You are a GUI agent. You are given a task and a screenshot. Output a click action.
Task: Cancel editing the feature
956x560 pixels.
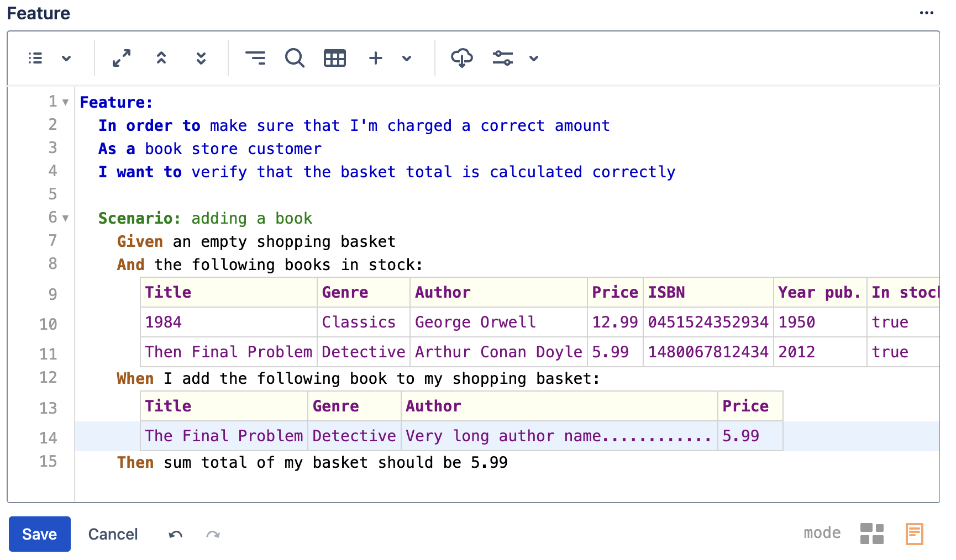[113, 534]
